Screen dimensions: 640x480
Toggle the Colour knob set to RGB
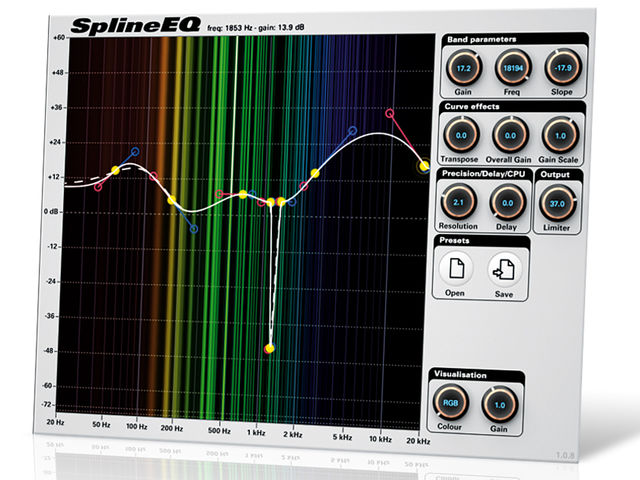450,403
